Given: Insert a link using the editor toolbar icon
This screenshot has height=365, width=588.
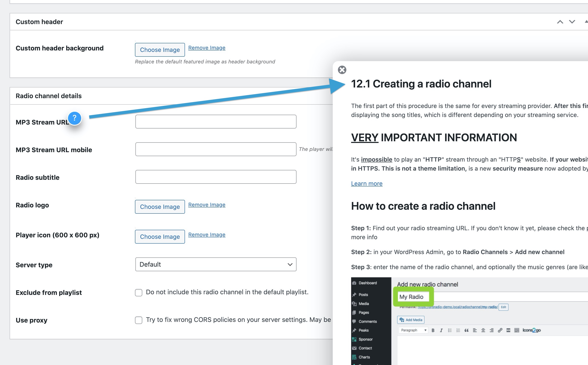Looking at the screenshot, I should [x=500, y=330].
